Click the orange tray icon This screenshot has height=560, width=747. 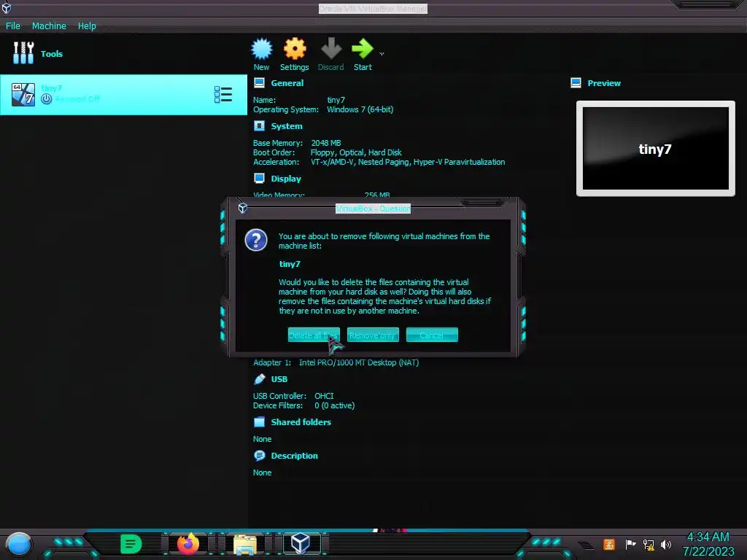tap(609, 544)
